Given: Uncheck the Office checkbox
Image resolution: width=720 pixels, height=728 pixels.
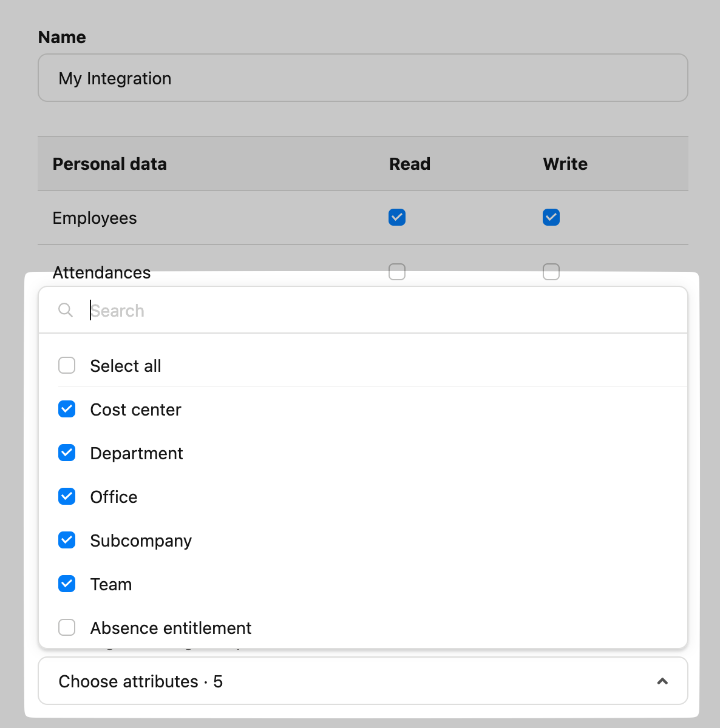Looking at the screenshot, I should (67, 497).
